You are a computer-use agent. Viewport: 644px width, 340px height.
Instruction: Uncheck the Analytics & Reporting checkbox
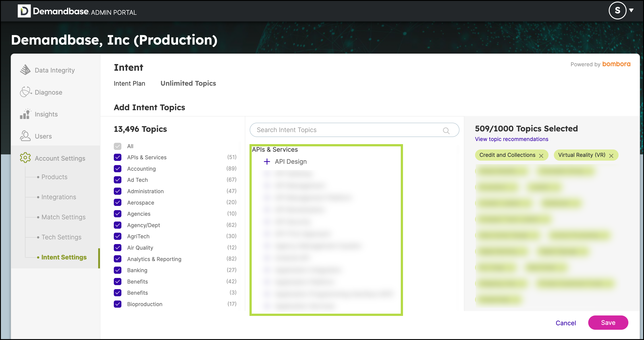[x=118, y=259]
